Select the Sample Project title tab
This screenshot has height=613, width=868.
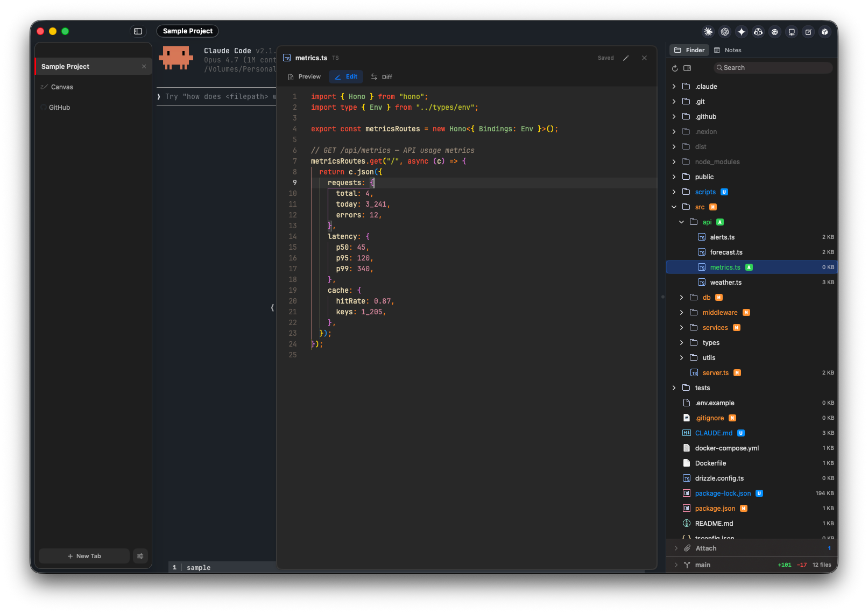pyautogui.click(x=188, y=31)
